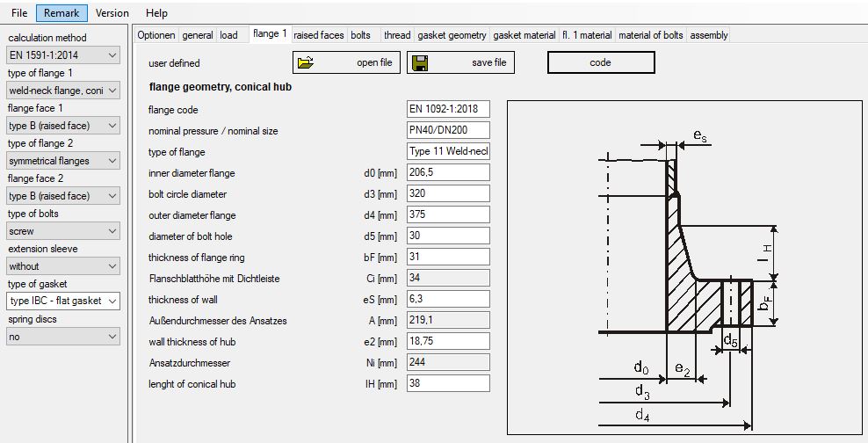Click the save file button
868x443 pixels.
[x=460, y=62]
